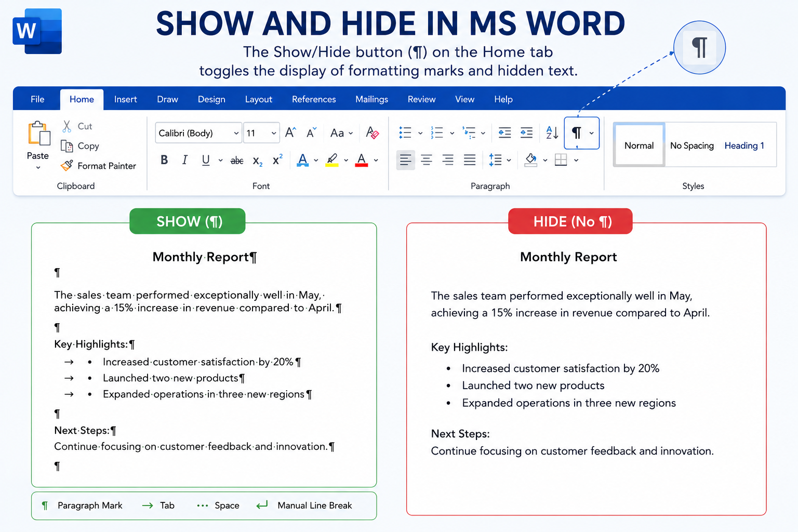Insert a multilevel list
This screenshot has width=798, height=532.
pos(469,133)
